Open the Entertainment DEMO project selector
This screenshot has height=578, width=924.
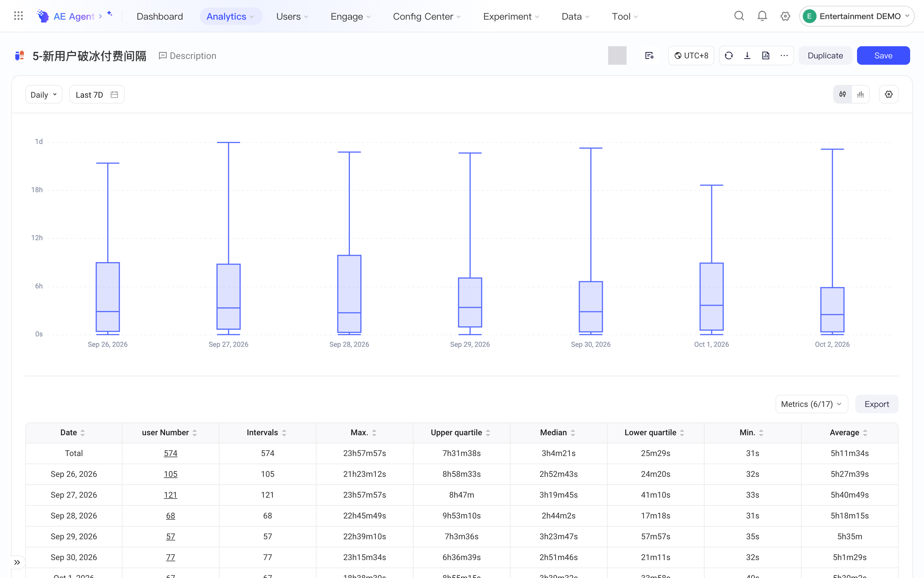(x=856, y=16)
